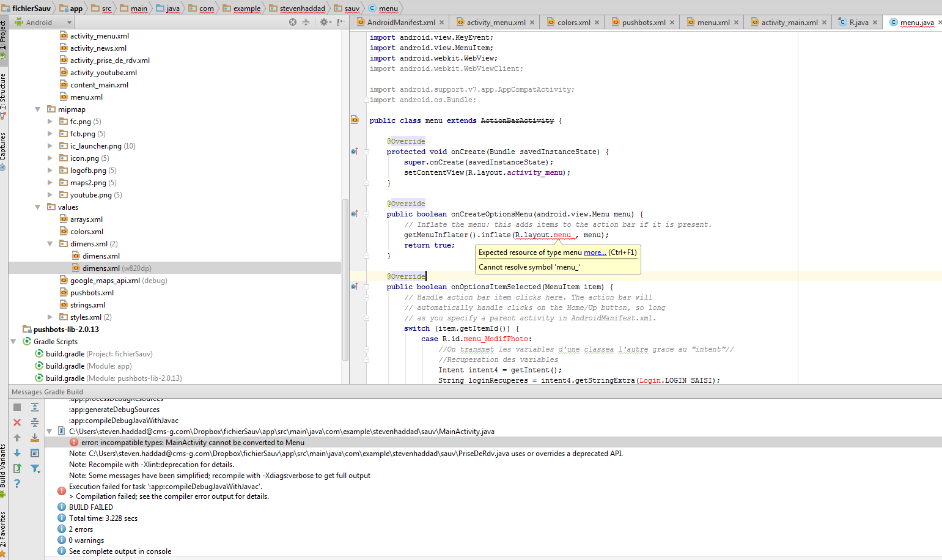Toggle the show console output icon
The image size is (942, 560).
pyautogui.click(x=35, y=453)
